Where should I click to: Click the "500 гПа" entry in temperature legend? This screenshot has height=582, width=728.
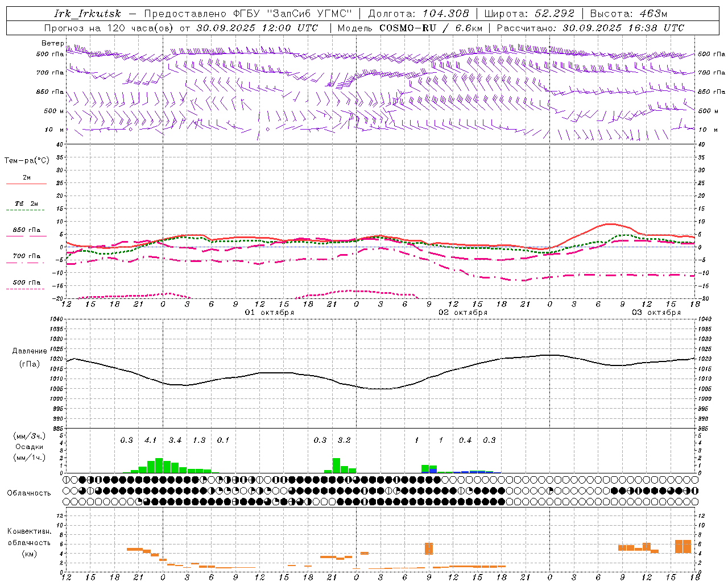27,282
